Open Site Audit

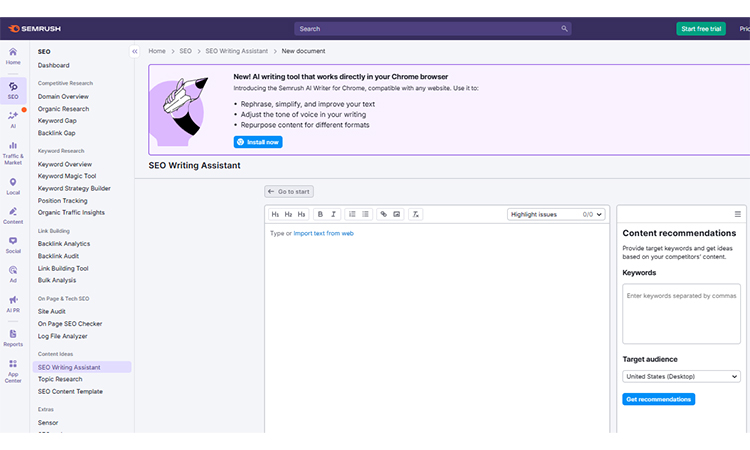point(52,312)
